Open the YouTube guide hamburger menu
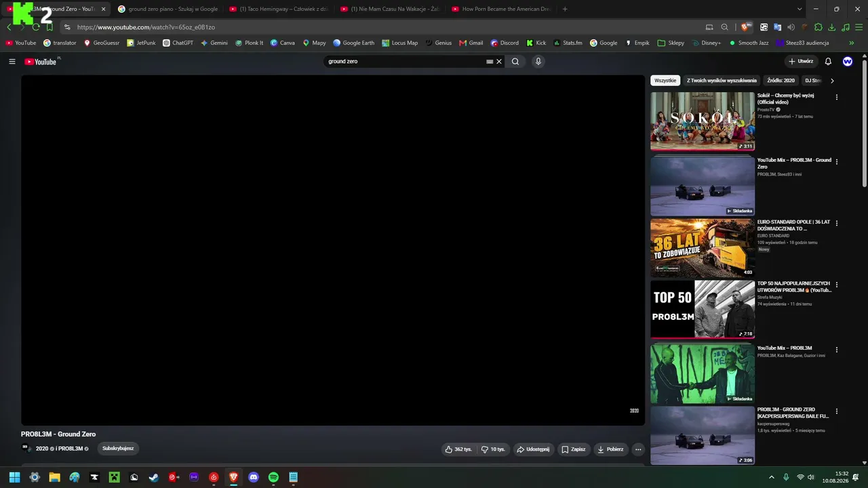This screenshot has width=868, height=488. pyautogui.click(x=12, y=62)
